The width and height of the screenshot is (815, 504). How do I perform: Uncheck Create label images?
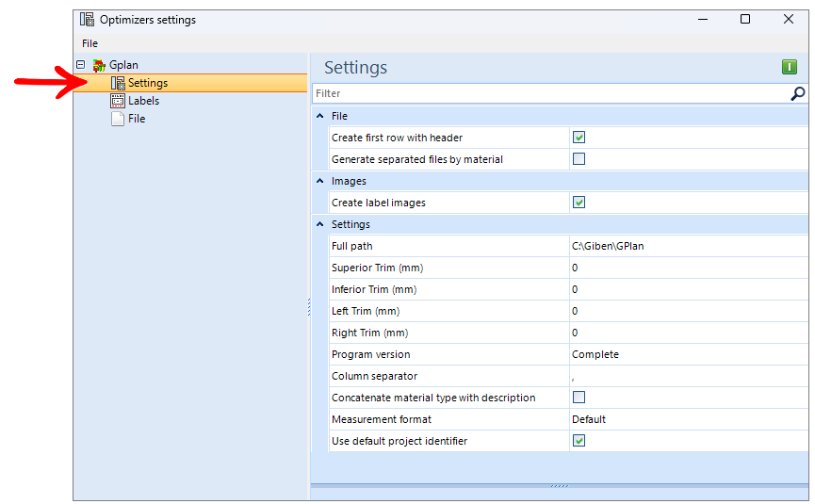click(x=579, y=203)
